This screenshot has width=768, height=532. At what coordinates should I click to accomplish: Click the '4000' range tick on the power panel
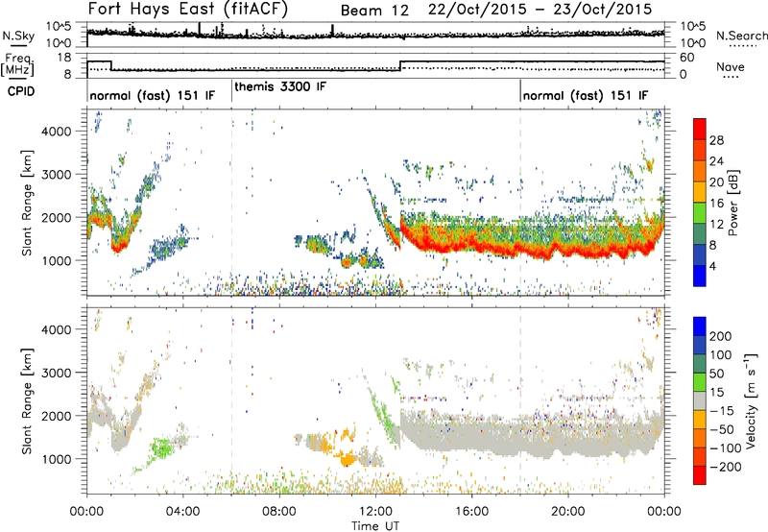56,132
